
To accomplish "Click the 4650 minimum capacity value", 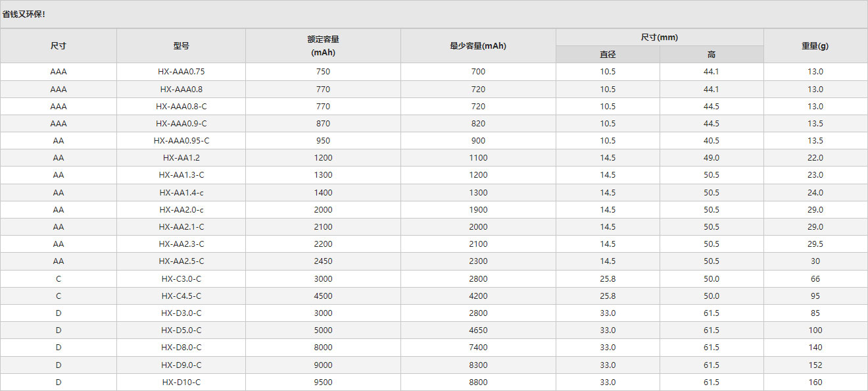I will pos(478,330).
